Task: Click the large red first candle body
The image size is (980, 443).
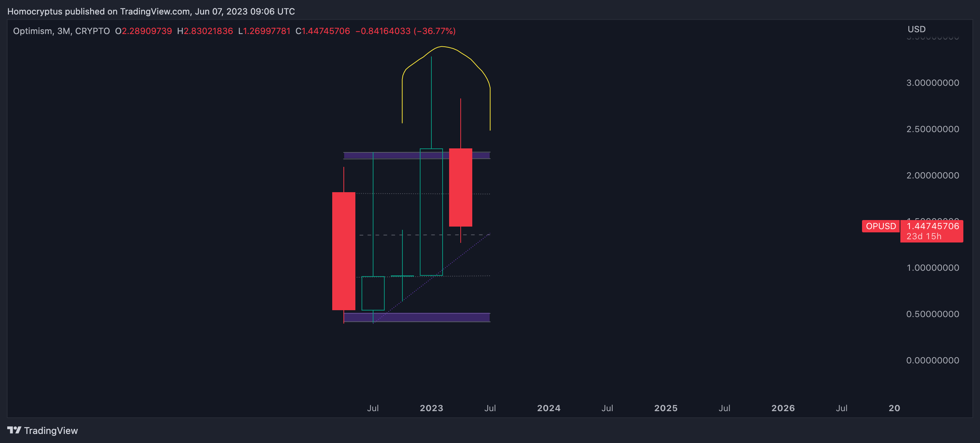Action: tap(343, 251)
